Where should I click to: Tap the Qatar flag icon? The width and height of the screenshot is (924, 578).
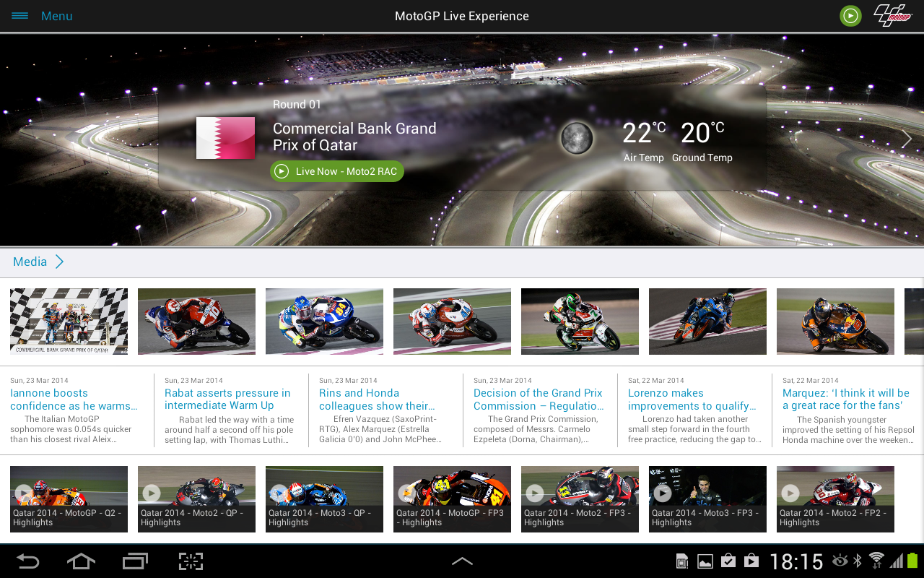[225, 138]
